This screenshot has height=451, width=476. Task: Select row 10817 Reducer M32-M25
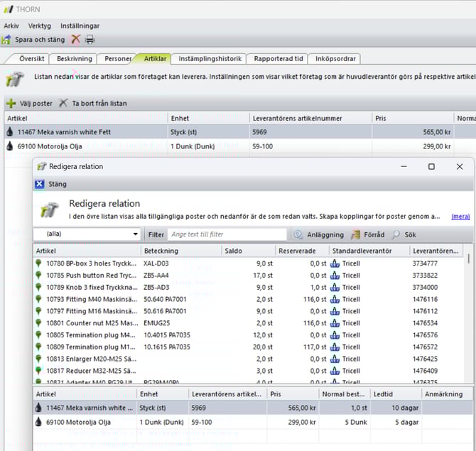[248, 371]
